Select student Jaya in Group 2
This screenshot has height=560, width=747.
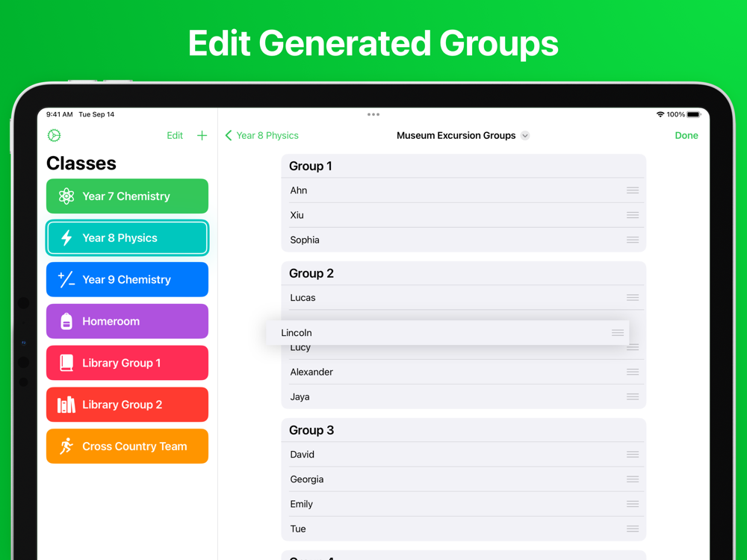pos(464,396)
